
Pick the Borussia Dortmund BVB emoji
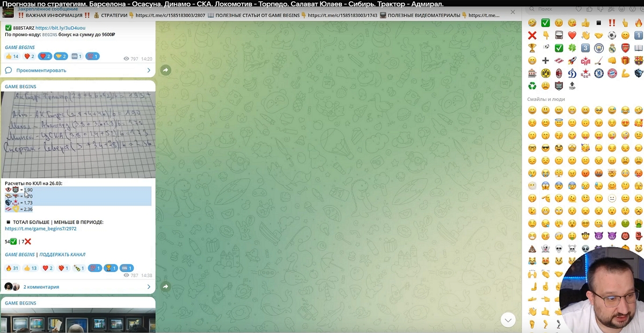pyautogui.click(x=546, y=73)
